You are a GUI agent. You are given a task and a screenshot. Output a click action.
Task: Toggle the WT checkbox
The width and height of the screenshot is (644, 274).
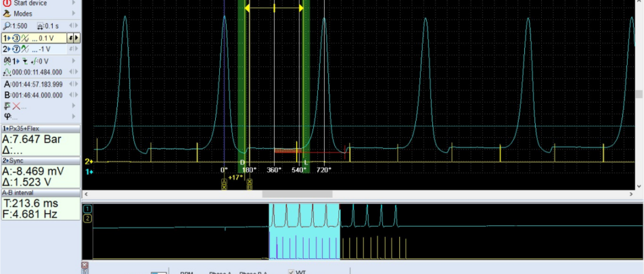[293, 272]
